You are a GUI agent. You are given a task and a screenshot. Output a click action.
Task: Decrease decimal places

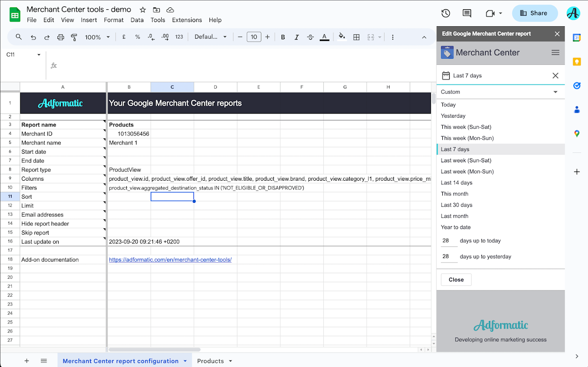coord(151,37)
